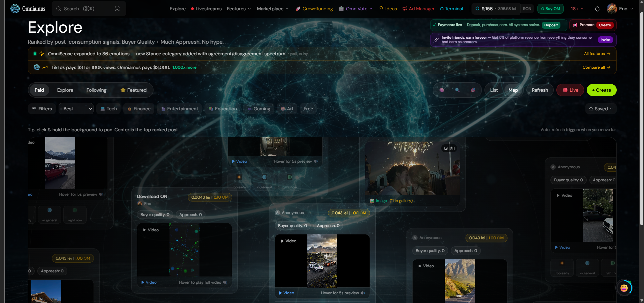Switch to the Featured feed tab
The height and width of the screenshot is (303, 644).
tap(134, 90)
